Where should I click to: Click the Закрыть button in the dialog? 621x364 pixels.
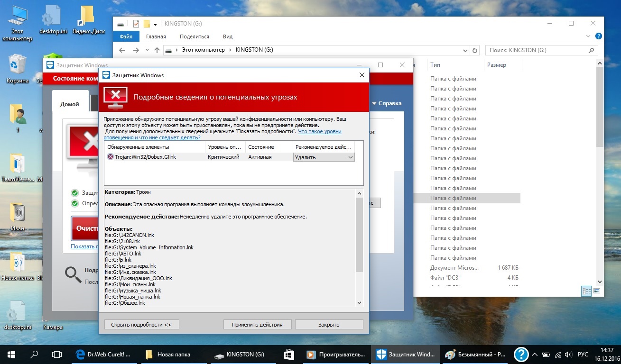[329, 325]
